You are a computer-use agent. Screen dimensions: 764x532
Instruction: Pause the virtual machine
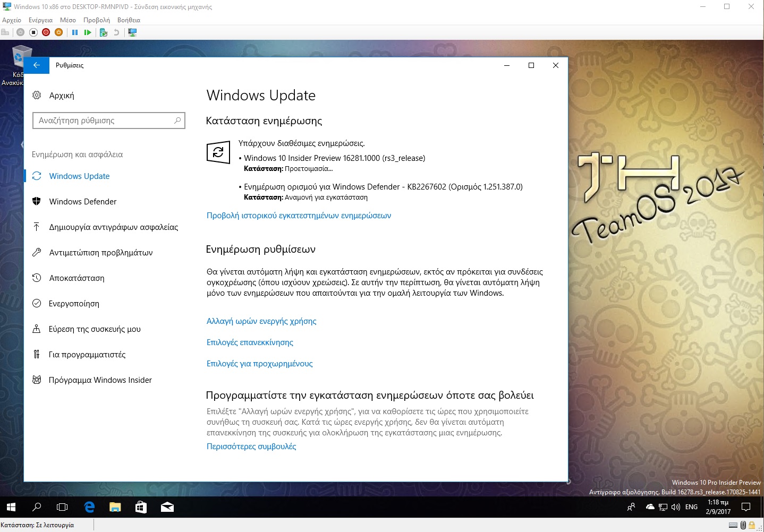pos(75,32)
